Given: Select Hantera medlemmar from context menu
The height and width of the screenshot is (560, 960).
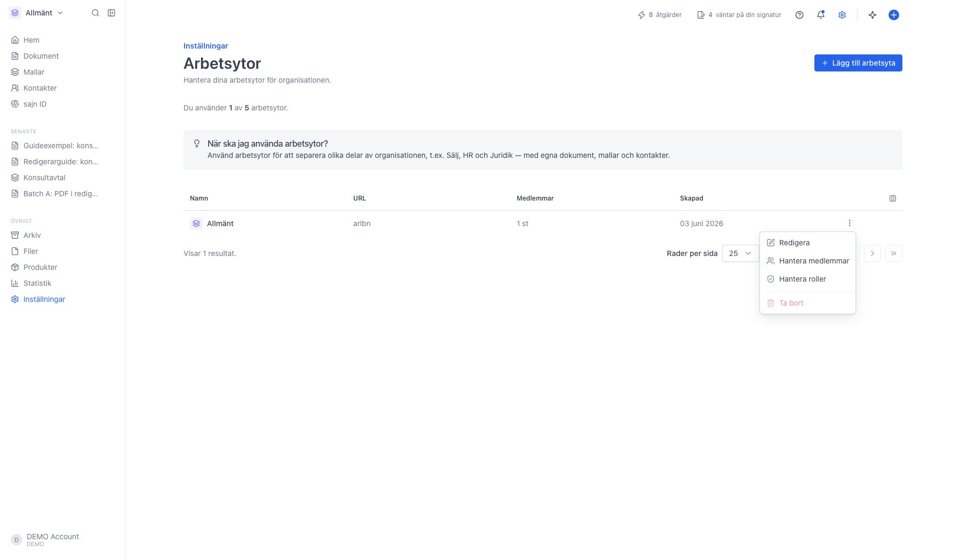Looking at the screenshot, I should pos(807,261).
